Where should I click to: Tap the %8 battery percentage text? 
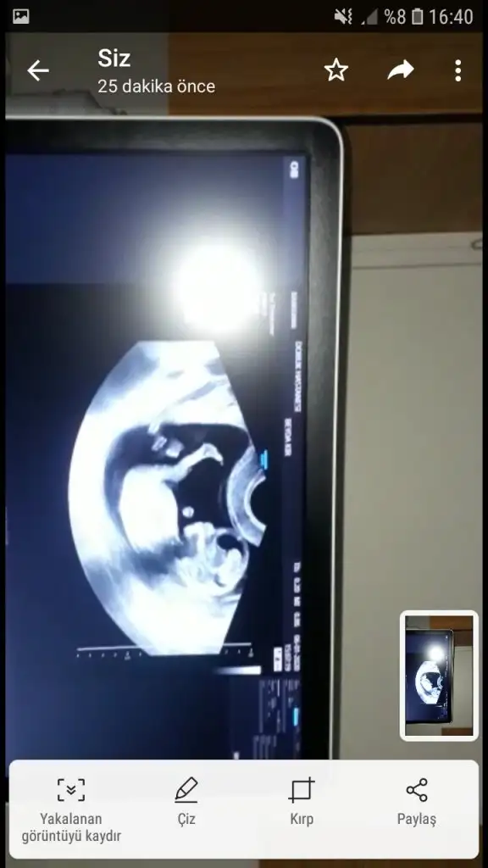(395, 17)
